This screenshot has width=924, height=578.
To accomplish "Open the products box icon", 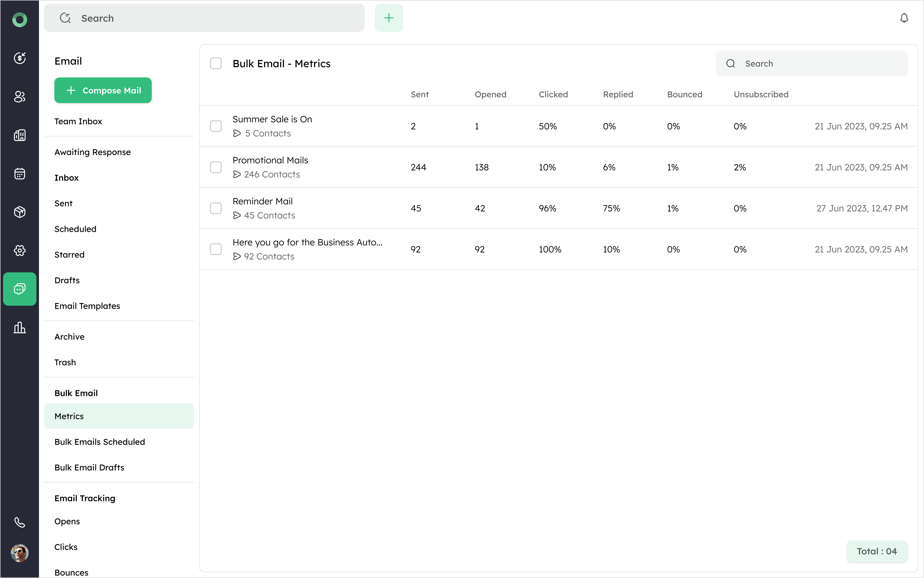I will [19, 212].
